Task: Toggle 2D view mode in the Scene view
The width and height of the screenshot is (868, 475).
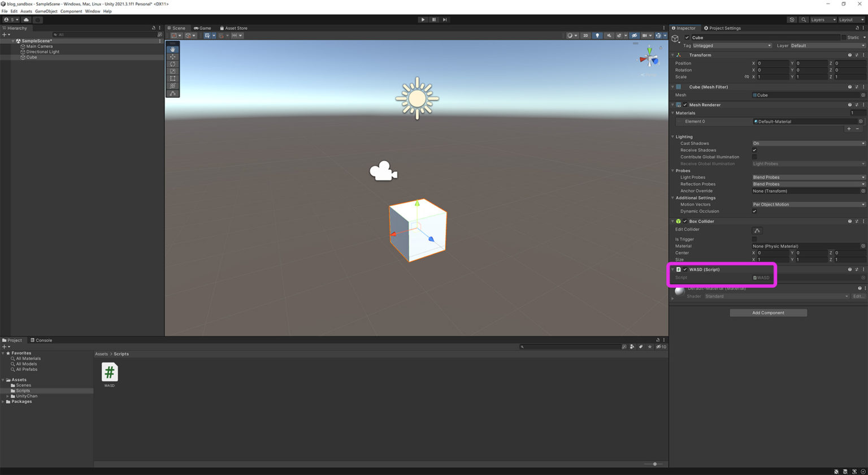Action: pos(585,35)
